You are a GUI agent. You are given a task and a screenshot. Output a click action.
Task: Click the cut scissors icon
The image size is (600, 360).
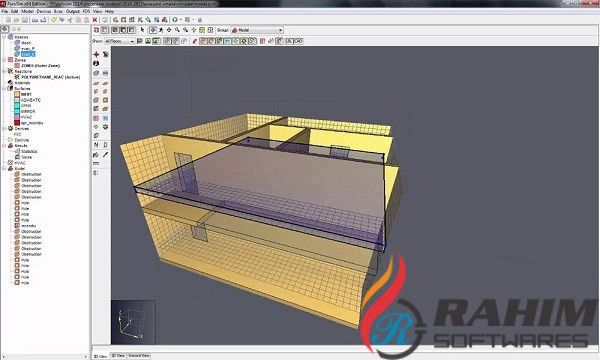[70, 20]
